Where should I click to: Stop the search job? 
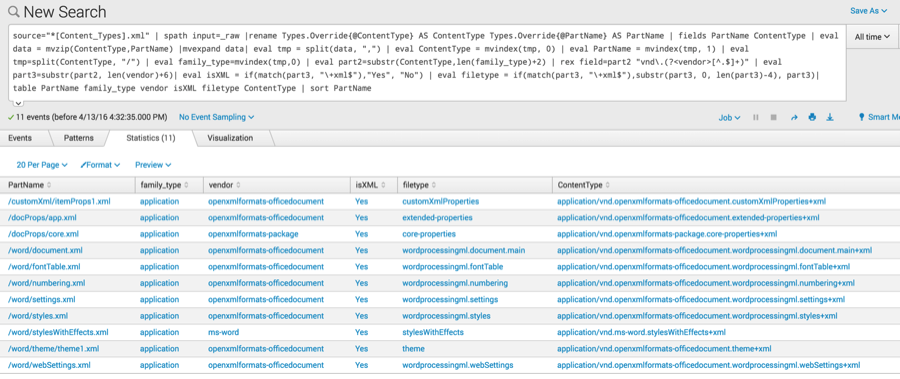(774, 117)
